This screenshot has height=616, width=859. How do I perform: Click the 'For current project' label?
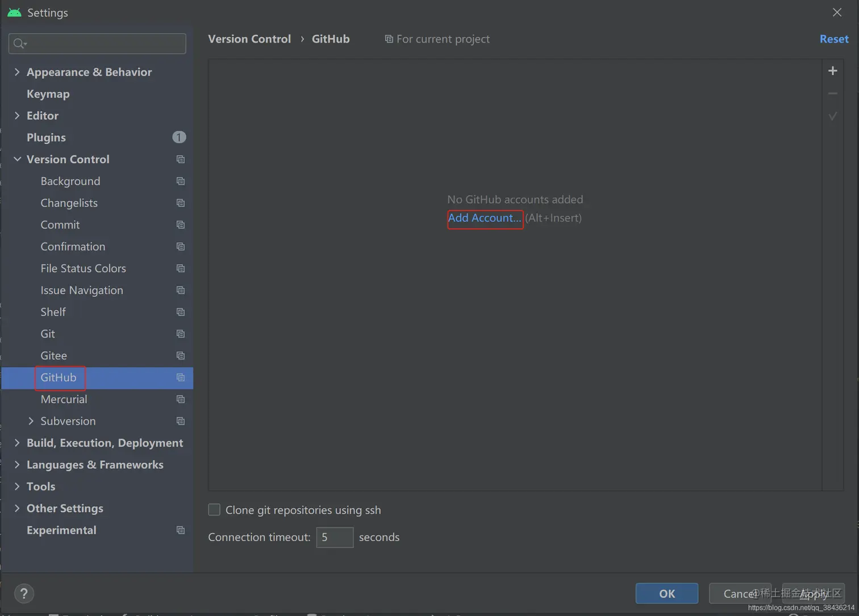(x=443, y=39)
